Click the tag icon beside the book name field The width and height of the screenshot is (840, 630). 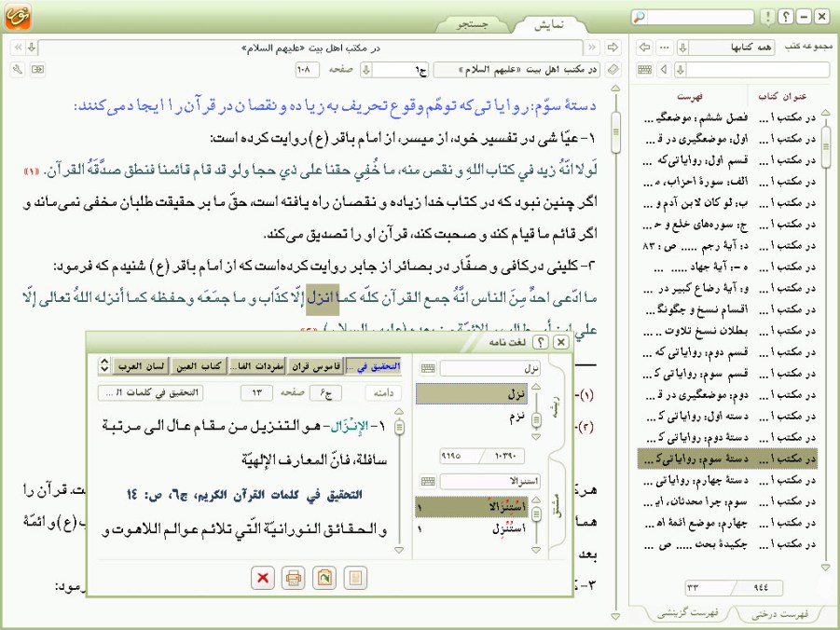pos(613,70)
